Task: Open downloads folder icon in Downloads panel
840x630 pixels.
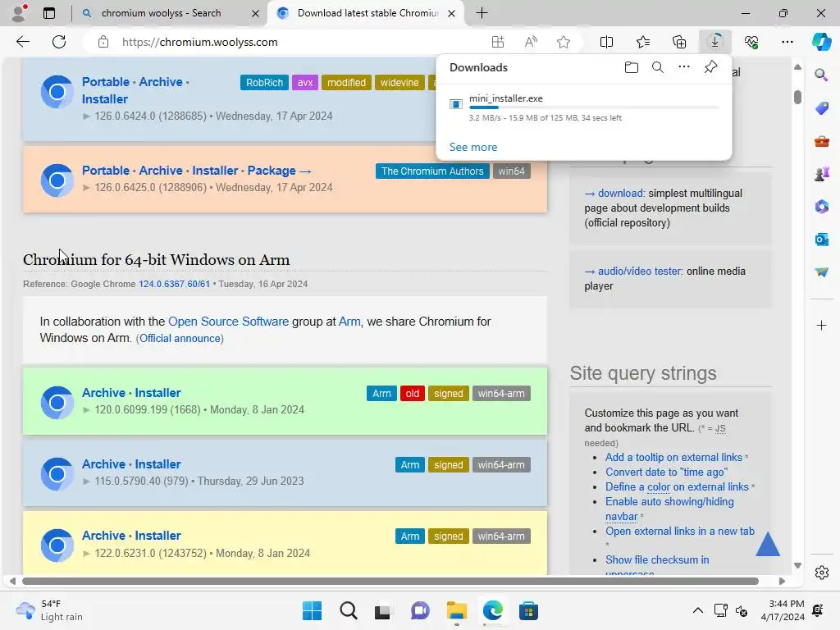Action: (x=631, y=67)
